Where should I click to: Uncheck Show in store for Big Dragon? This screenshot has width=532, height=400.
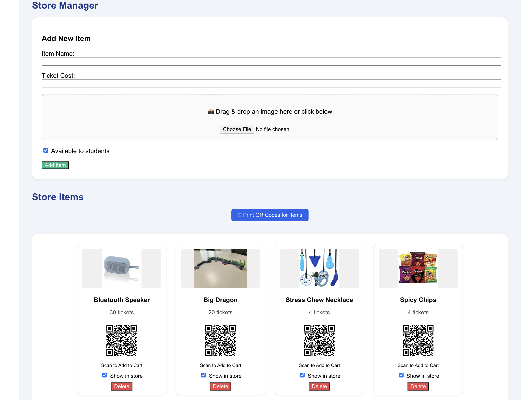[x=203, y=375]
